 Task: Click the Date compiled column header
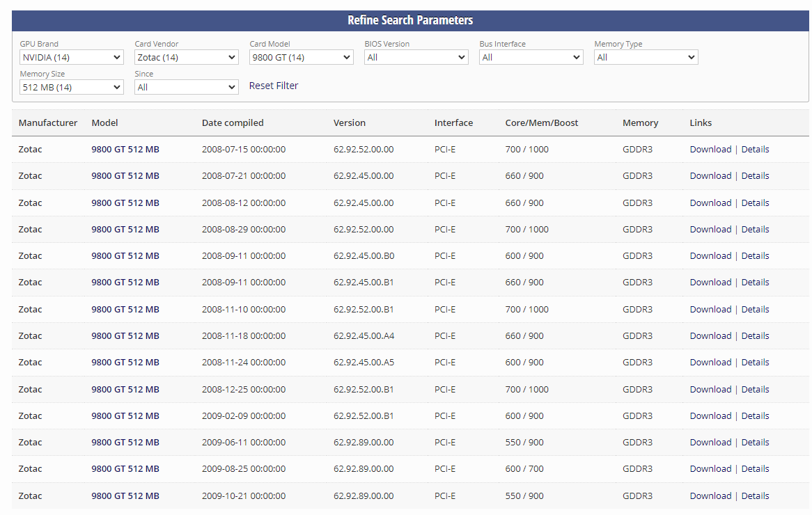click(233, 123)
